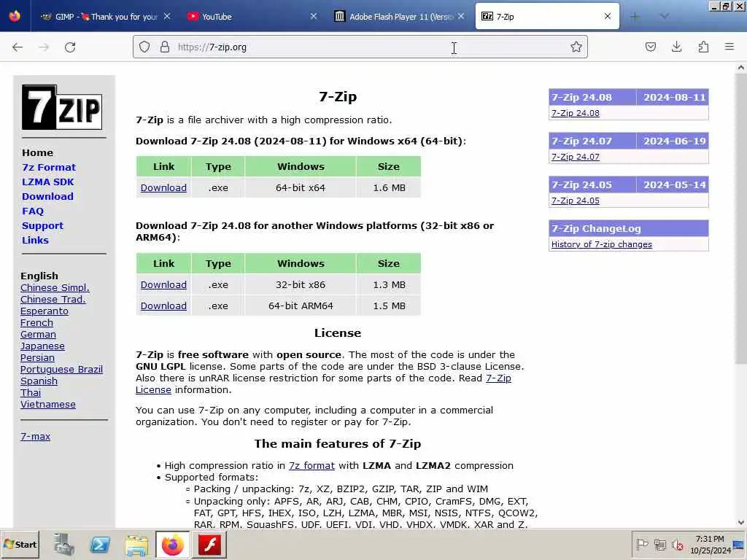This screenshot has width=747, height=560.
Task: Switch language to Esperanto
Action: tap(44, 311)
